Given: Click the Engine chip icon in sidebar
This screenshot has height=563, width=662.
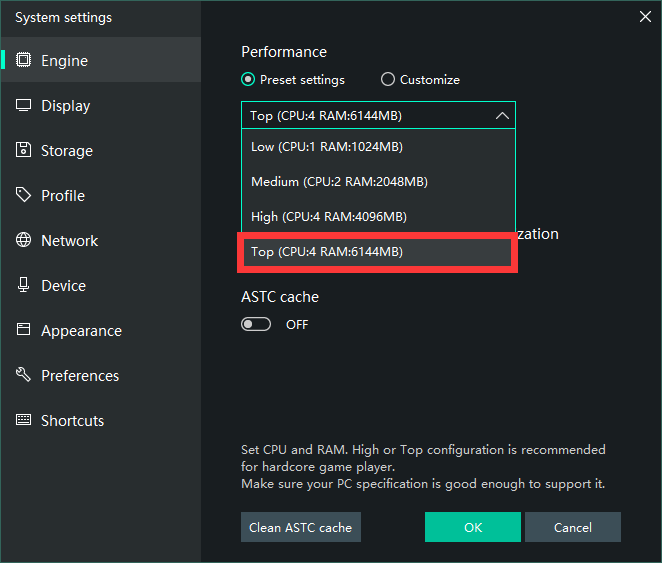Looking at the screenshot, I should 23,60.
